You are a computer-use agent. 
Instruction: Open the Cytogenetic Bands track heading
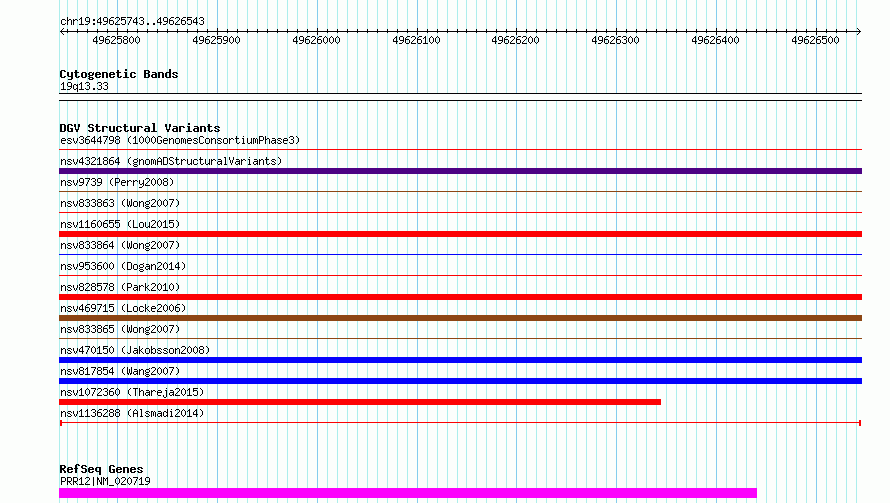click(x=119, y=74)
